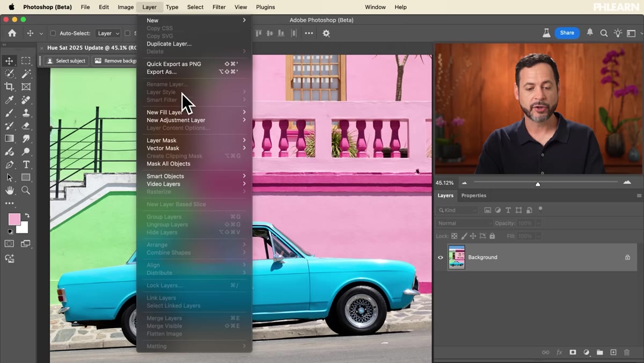
Task: Click the Add layer mask icon
Action: [x=573, y=352]
